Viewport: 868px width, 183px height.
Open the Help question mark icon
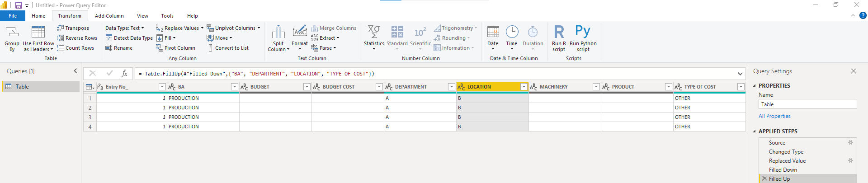tap(863, 15)
